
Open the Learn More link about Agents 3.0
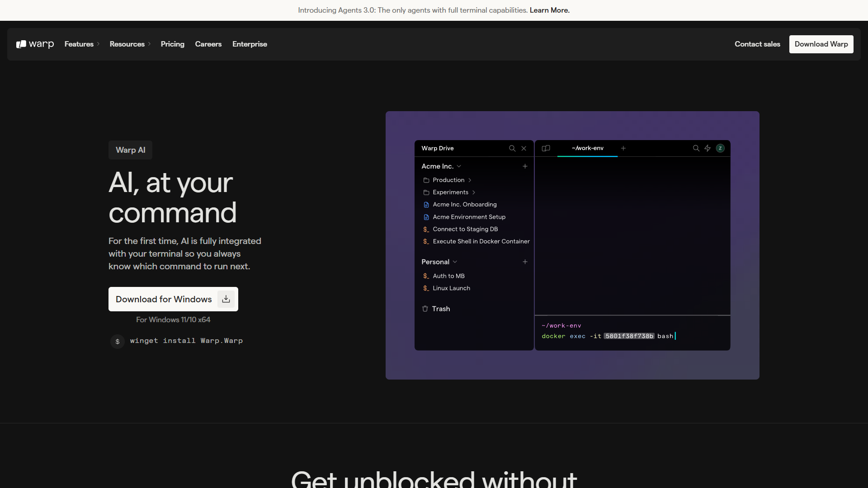tap(549, 10)
